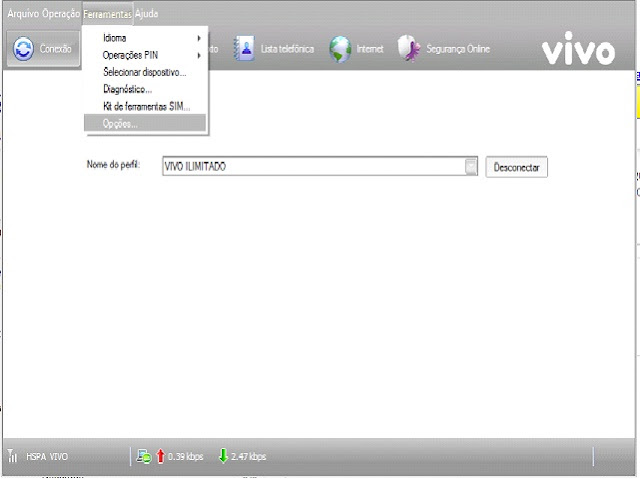The image size is (640, 479).
Task: Open the Arquivo menu
Action: click(23, 13)
